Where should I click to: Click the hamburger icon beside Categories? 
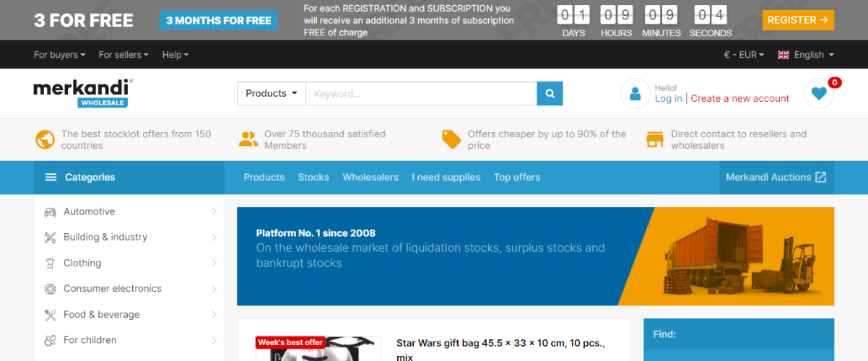pos(51,177)
